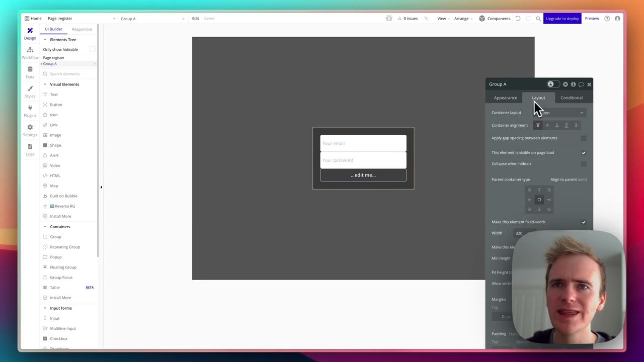Click the gift icon in top bar
Image resolution: width=644 pixels, height=362 pixels.
pyautogui.click(x=389, y=19)
